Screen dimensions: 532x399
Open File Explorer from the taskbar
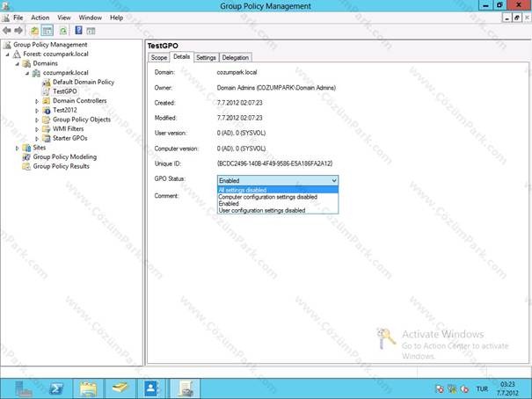[88, 388]
